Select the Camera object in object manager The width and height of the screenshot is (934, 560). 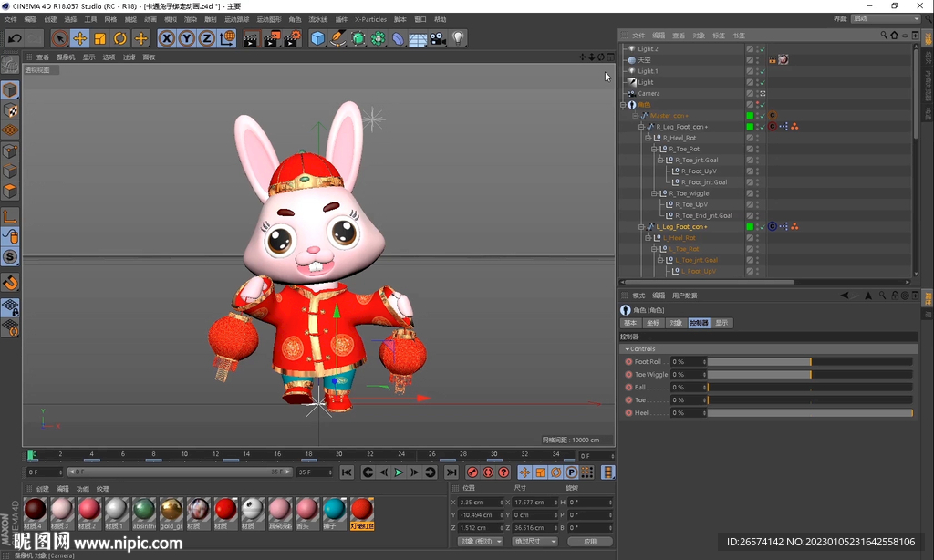coord(649,94)
